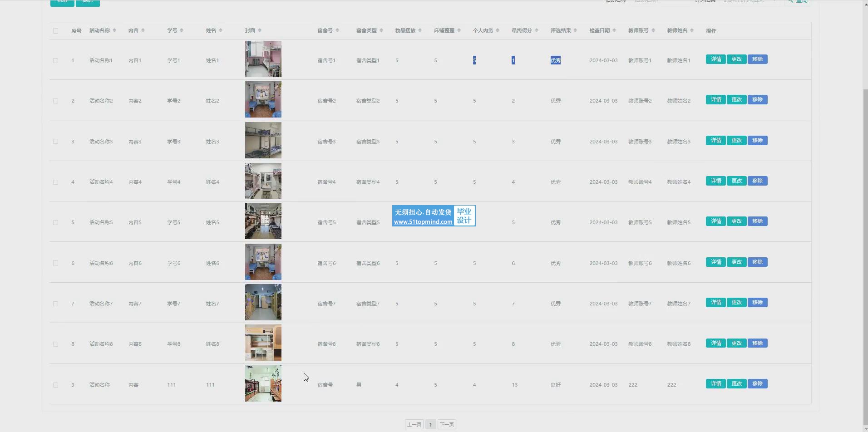
Task: Open 详情 for 活动名称3 row
Action: (x=715, y=141)
